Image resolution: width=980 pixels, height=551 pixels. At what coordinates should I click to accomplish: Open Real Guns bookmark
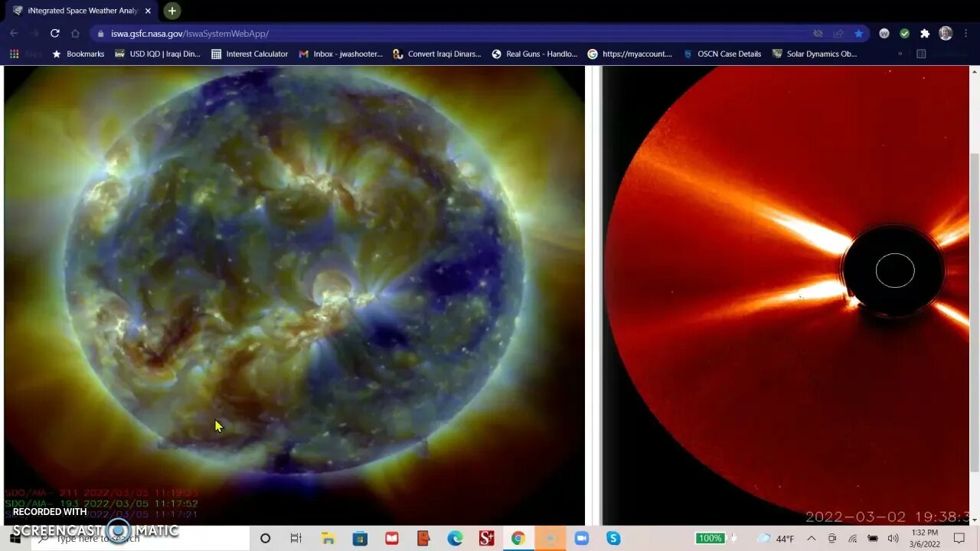[x=534, y=54]
